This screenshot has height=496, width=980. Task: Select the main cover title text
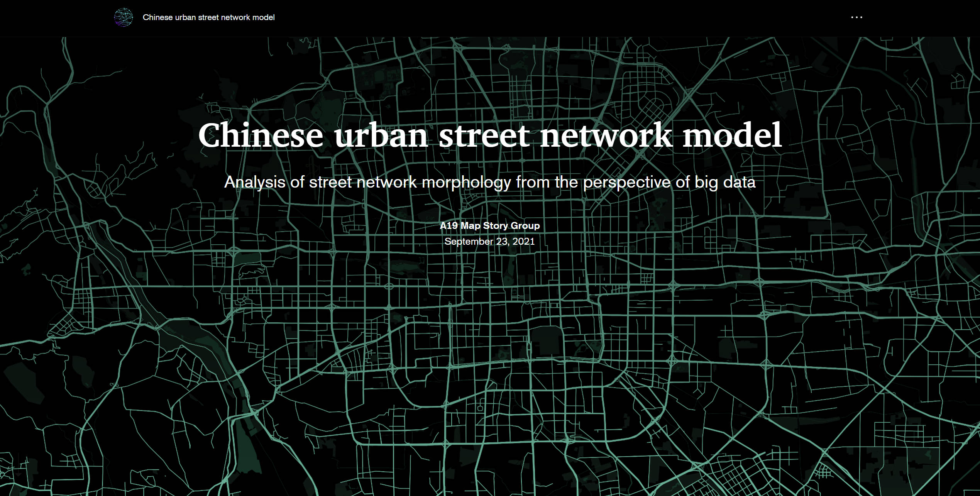click(x=490, y=136)
